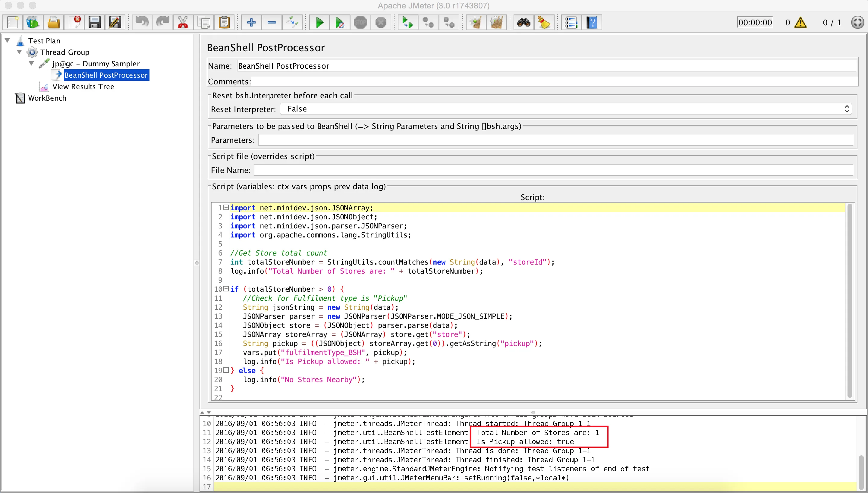Select View Results Tree in tree

pyautogui.click(x=83, y=87)
